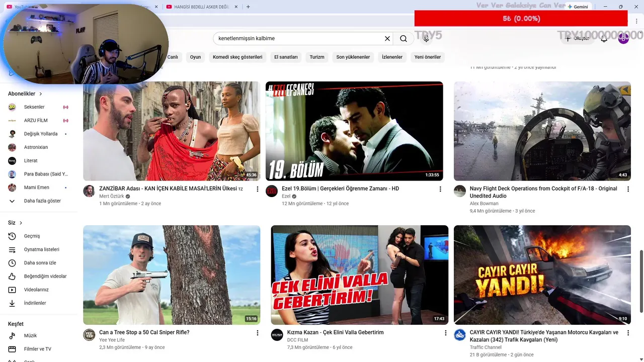Open more options for Navy Flight Deck video
Screen dimensions: 644x362
click(x=628, y=189)
